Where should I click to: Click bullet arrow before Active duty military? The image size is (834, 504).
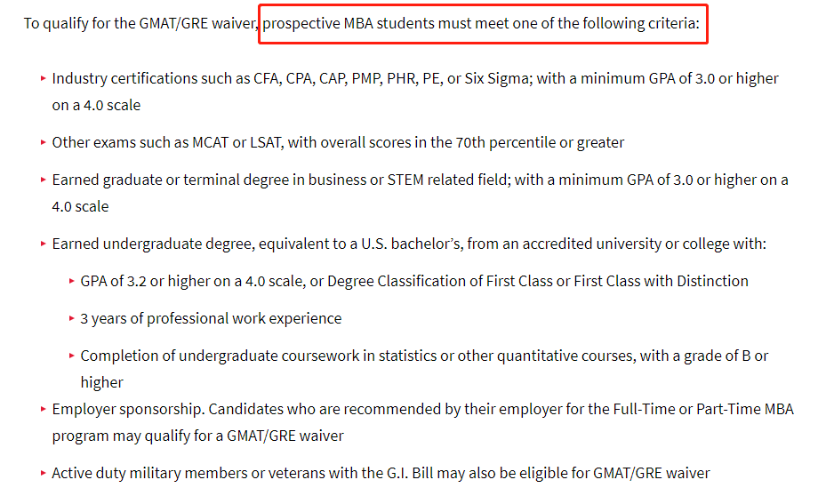click(43, 473)
